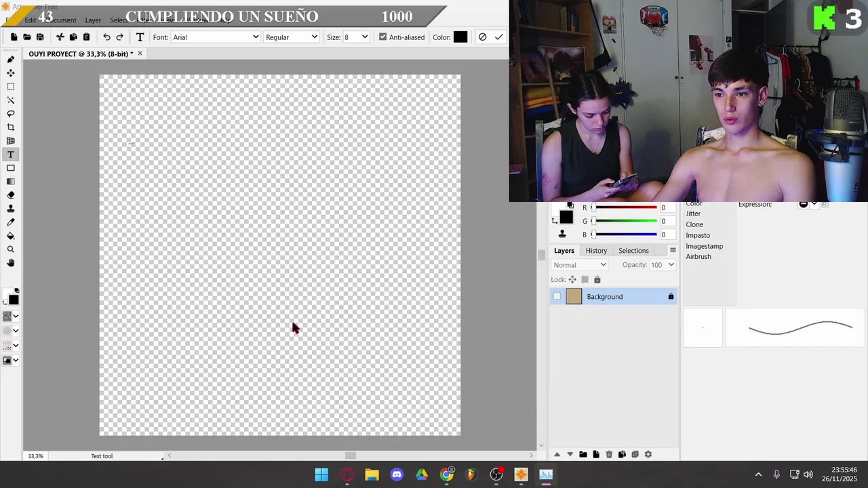Viewport: 868px width, 488px height.
Task: Expand the paper texture selector arrow
Action: point(16,316)
